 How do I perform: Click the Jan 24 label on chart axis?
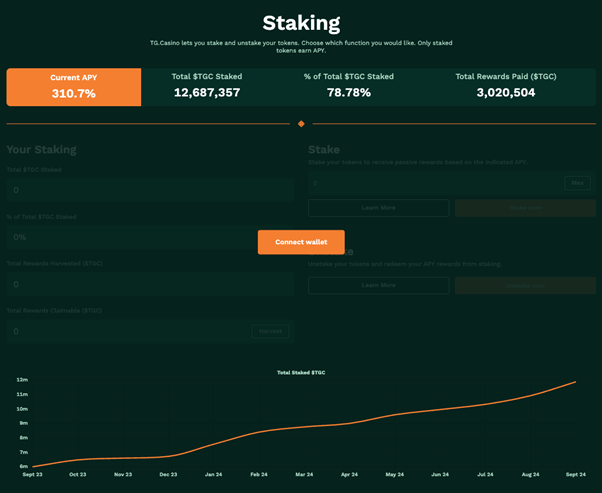pyautogui.click(x=213, y=475)
